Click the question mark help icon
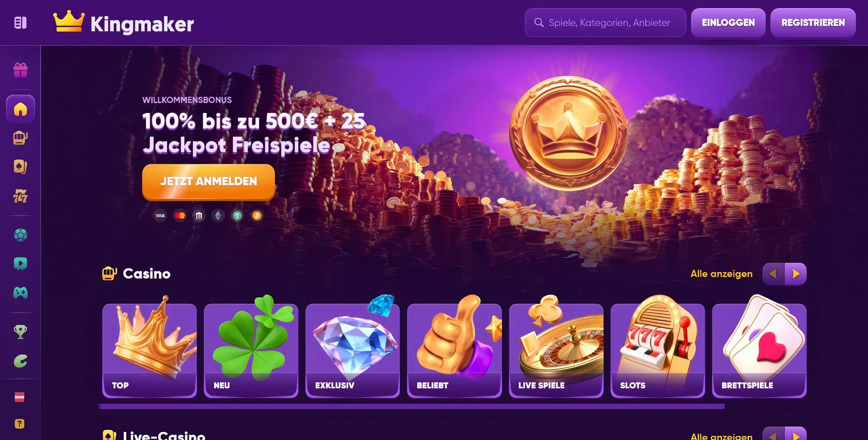Viewport: 868px width, 440px height. pyautogui.click(x=20, y=424)
